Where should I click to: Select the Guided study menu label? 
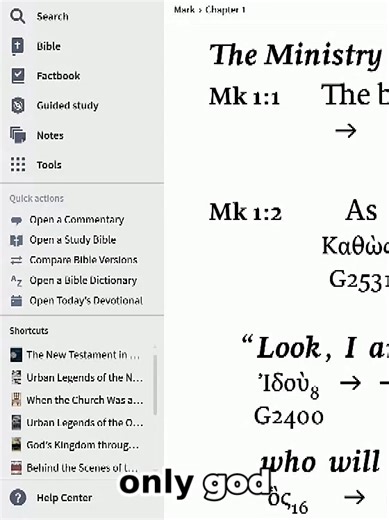[x=68, y=106]
